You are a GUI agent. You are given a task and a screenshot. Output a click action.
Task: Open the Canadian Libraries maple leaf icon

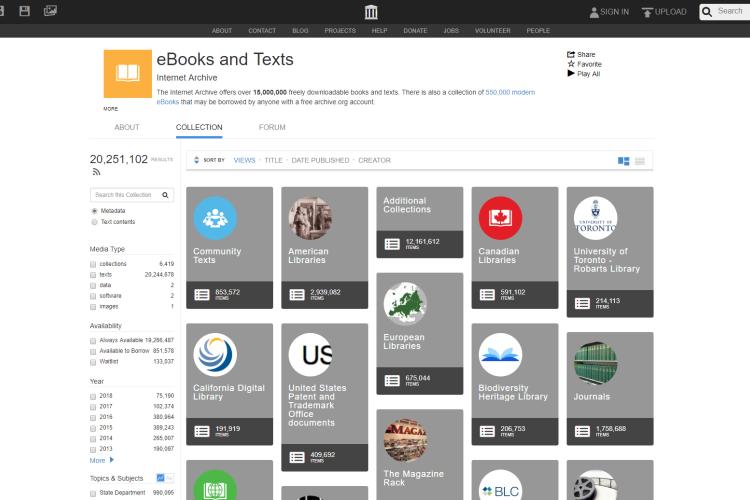500,218
